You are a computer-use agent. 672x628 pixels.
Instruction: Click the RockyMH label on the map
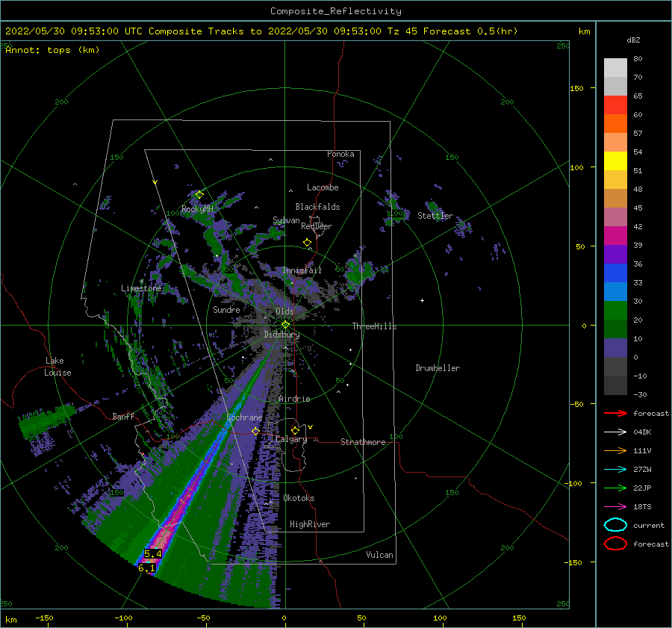tap(197, 209)
